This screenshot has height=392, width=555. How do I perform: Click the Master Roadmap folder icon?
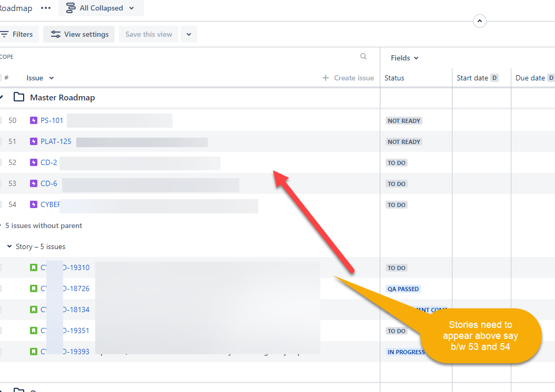(x=19, y=97)
